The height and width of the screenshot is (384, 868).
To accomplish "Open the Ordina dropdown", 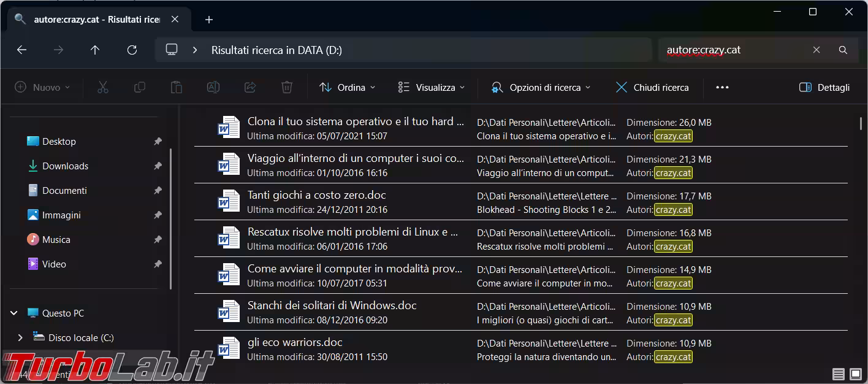I will (348, 88).
